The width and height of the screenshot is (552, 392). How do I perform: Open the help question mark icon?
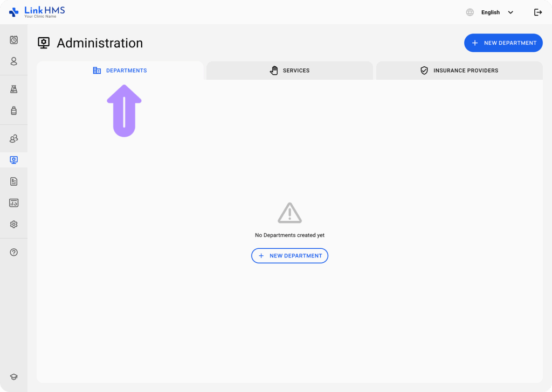pyautogui.click(x=14, y=253)
